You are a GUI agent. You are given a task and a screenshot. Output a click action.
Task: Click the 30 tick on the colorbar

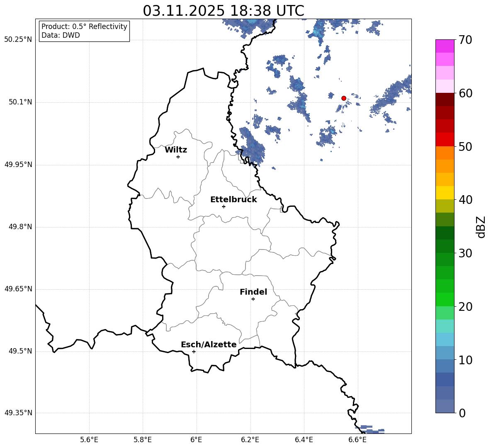pyautogui.click(x=465, y=253)
